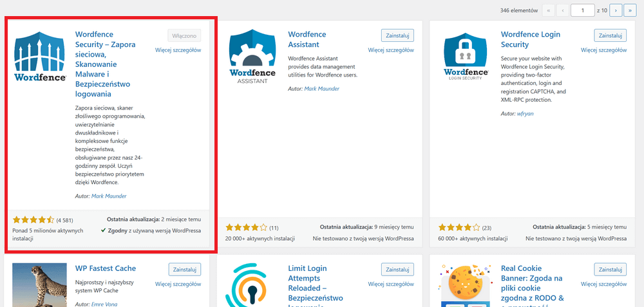644x307 pixels.
Task: Open author wfryan link
Action: pyautogui.click(x=526, y=113)
